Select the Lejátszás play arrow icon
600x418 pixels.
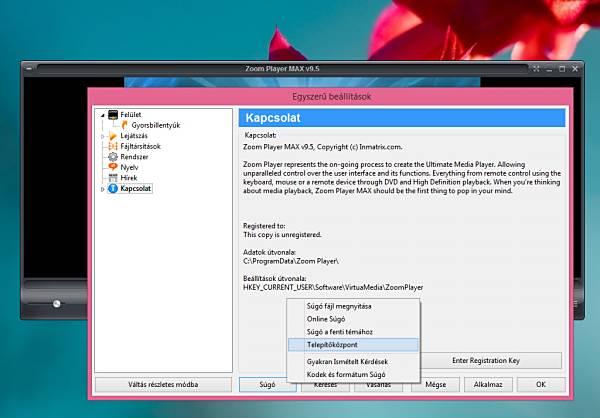point(113,136)
